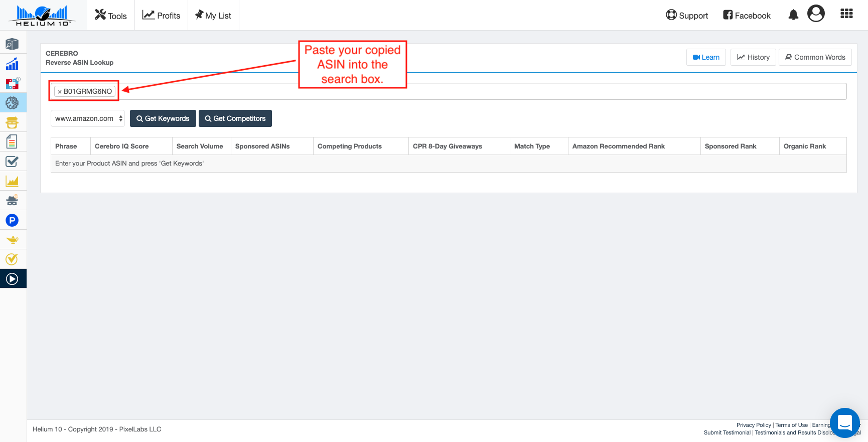
Task: Open the user account avatar menu
Action: (816, 14)
